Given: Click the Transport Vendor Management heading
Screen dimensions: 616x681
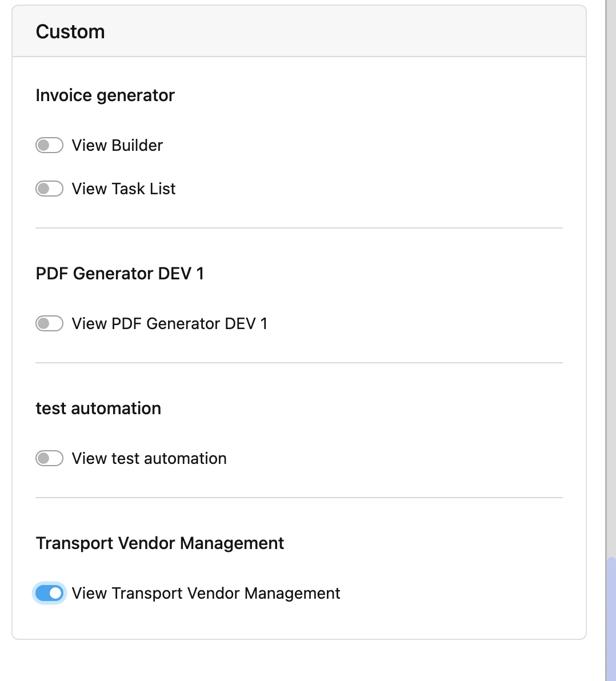Looking at the screenshot, I should tap(160, 543).
